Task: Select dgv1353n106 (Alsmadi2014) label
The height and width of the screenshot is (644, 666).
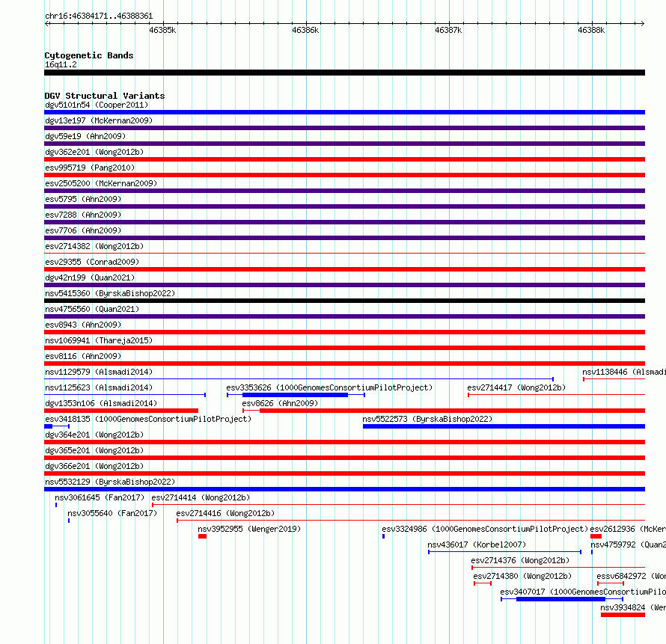Action: [101, 403]
